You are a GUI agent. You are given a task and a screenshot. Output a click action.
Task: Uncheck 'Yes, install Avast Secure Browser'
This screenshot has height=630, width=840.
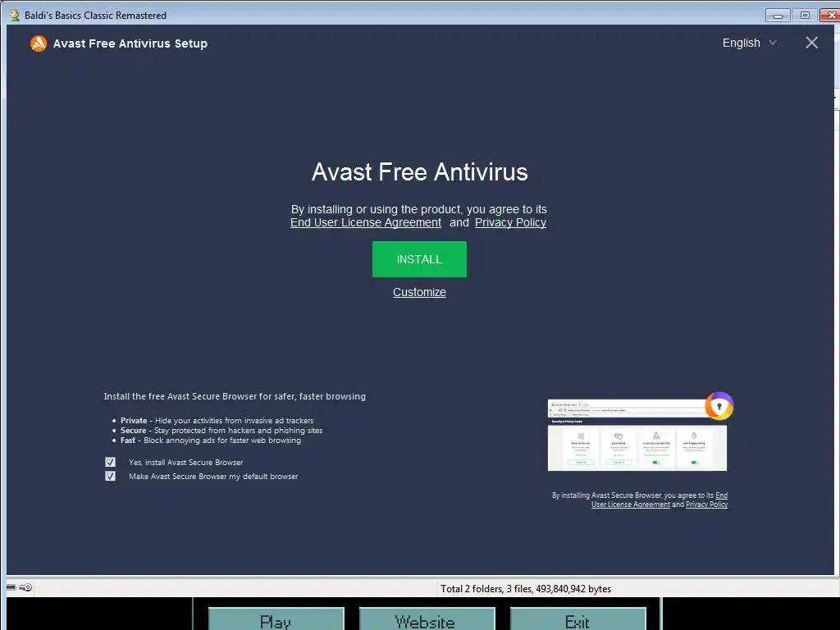pyautogui.click(x=111, y=462)
